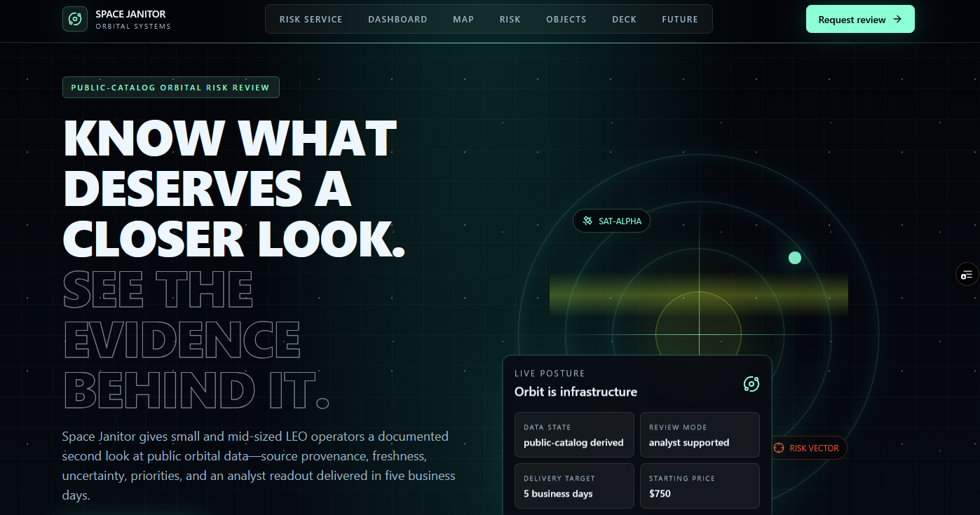Open the Objects nav item
Image resolution: width=980 pixels, height=515 pixels.
pyautogui.click(x=566, y=20)
